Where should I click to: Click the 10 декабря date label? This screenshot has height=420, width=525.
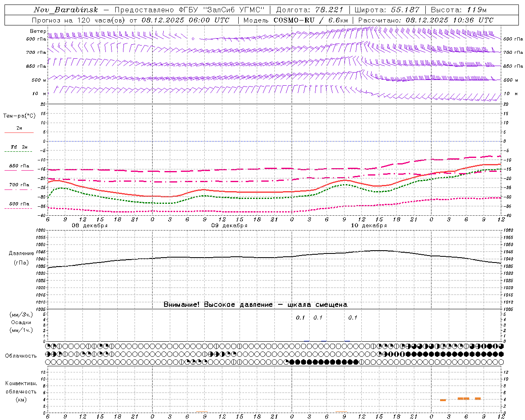(369, 226)
